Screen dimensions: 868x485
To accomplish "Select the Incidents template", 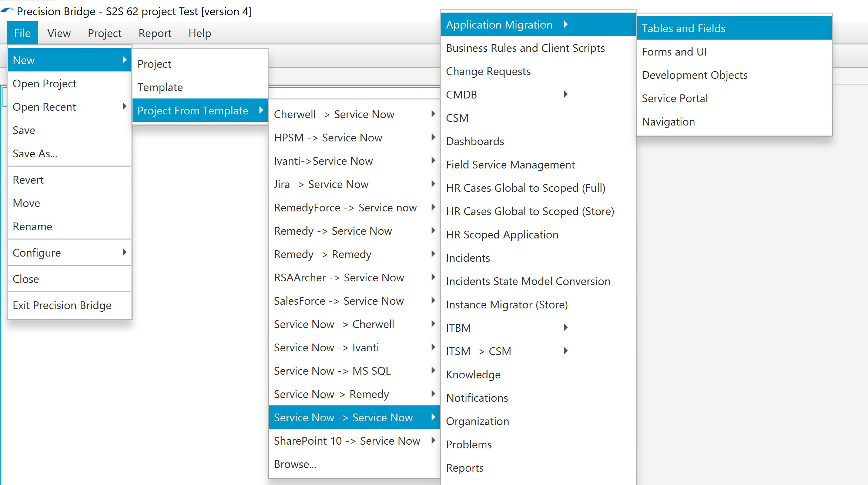I will tap(539, 258).
